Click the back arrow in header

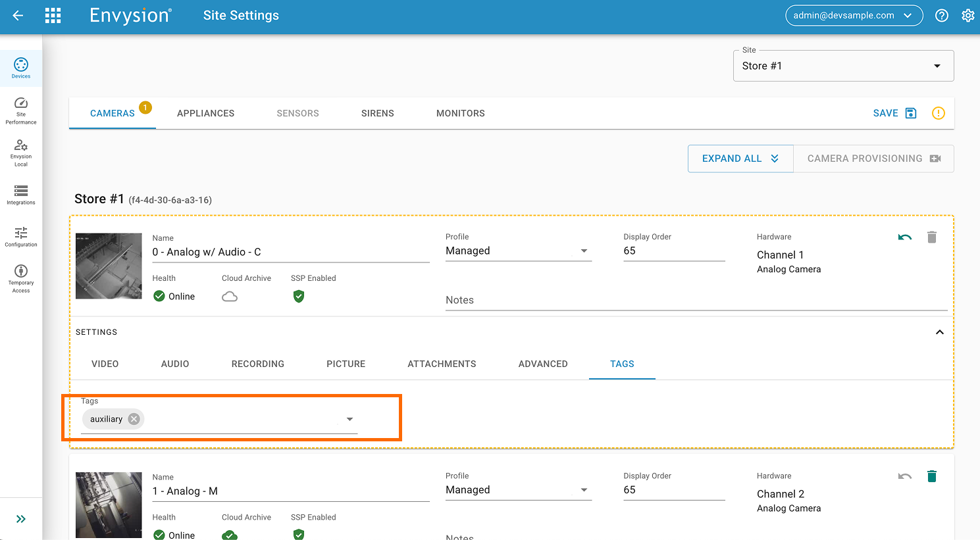point(18,16)
